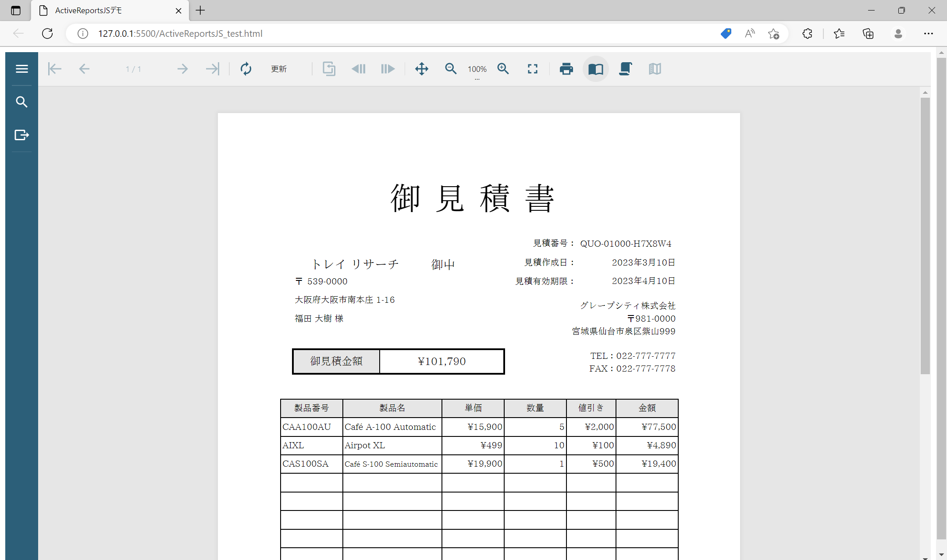Click Airpot XL product name cell
This screenshot has width=947, height=560.
[x=392, y=445]
